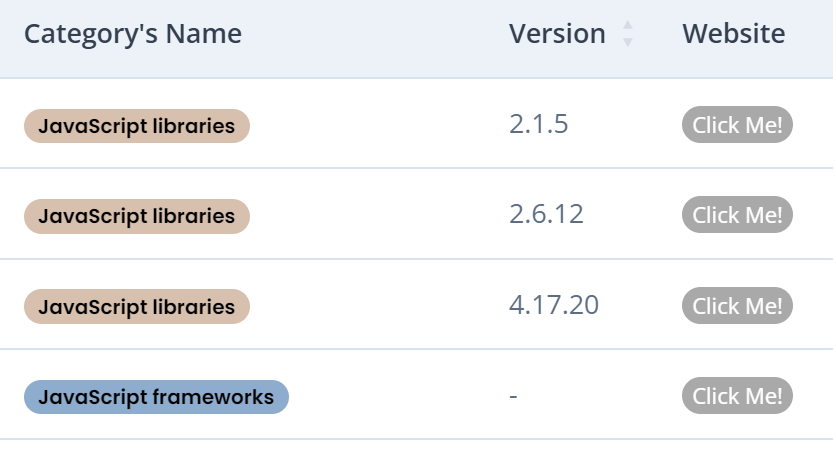Click the dash version in frameworks row

[x=513, y=396]
